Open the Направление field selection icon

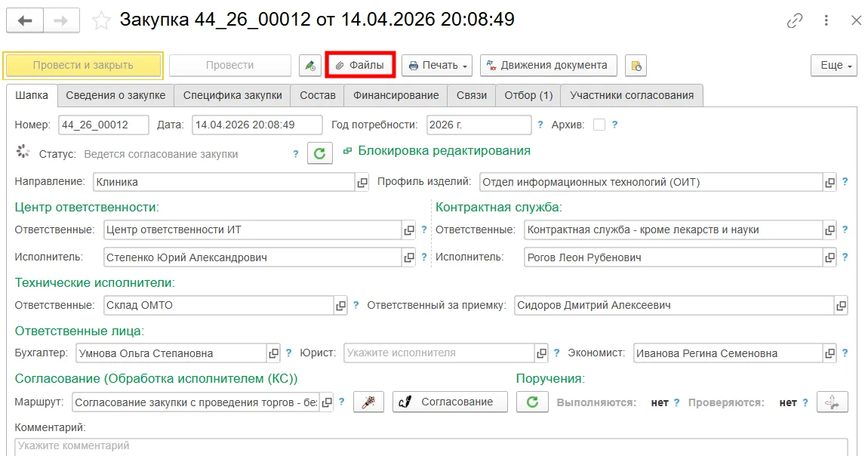pos(362,182)
